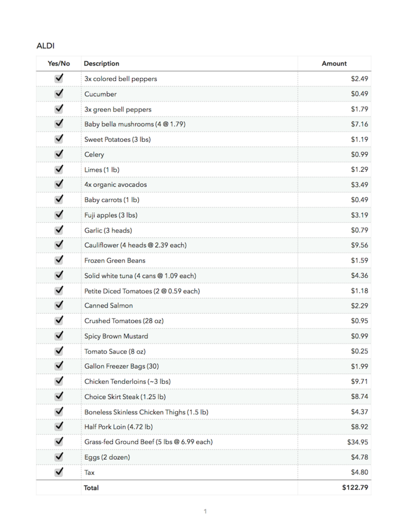Select the 'Gallon Freezer Bags (30)' cell
Screen dimensions: 411x532
[189, 366]
